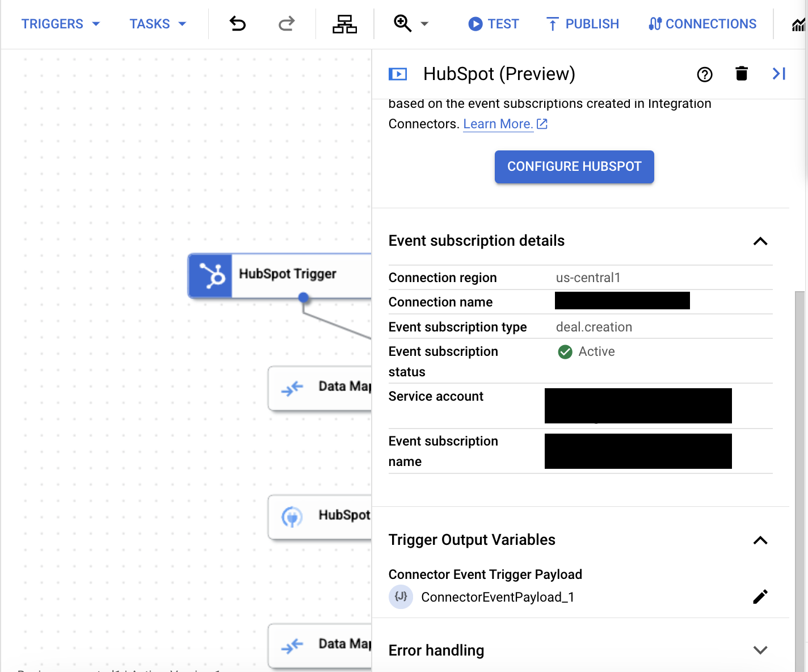Collapse the HubSpot configuration side panel
This screenshot has height=672, width=808.
tap(778, 73)
